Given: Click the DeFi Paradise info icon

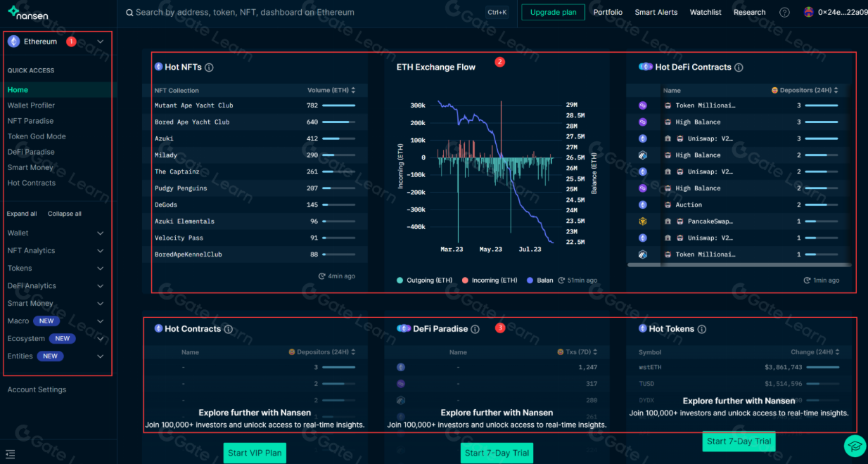Looking at the screenshot, I should pos(475,329).
